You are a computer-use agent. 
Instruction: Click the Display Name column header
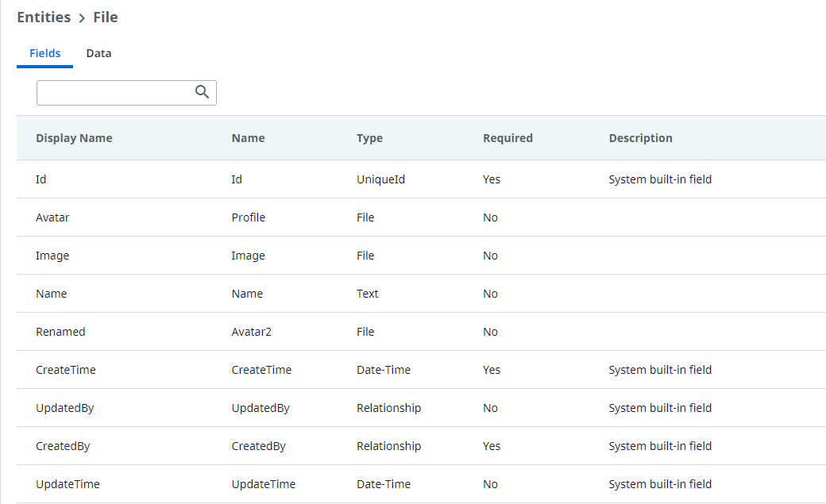(74, 137)
